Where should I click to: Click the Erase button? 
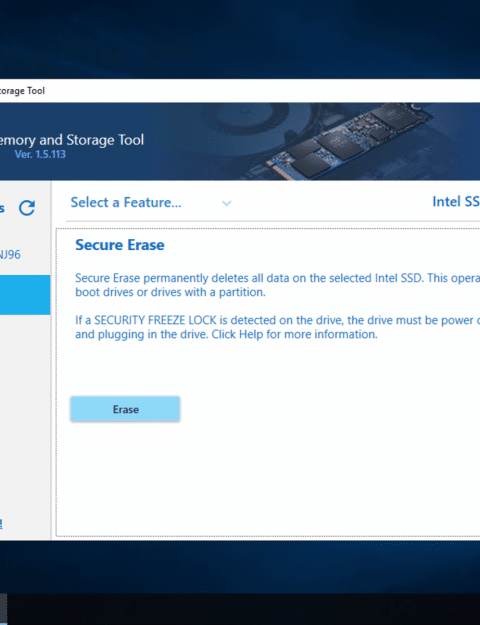click(125, 409)
